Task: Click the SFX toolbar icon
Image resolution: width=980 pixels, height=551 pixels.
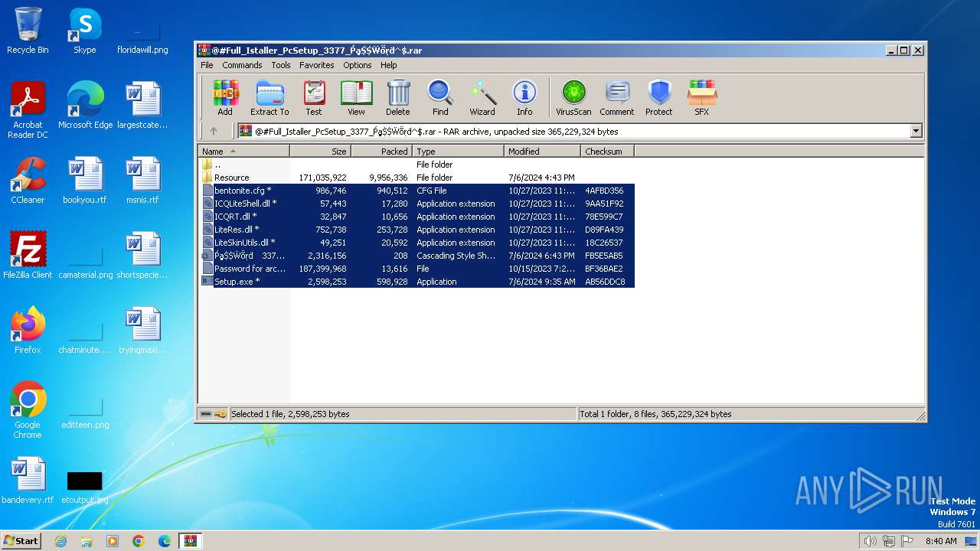Action: (x=702, y=97)
